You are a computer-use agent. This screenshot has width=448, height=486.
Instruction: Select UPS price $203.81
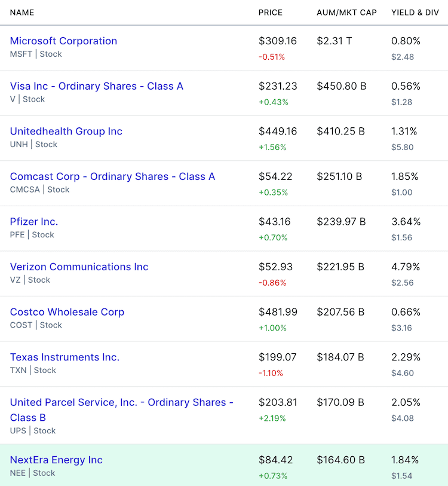pyautogui.click(x=278, y=402)
